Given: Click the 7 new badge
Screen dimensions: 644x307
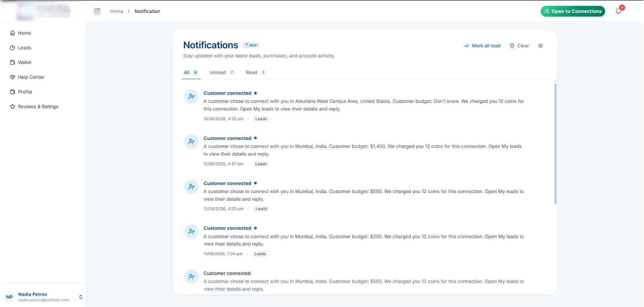Looking at the screenshot, I should pos(251,45).
